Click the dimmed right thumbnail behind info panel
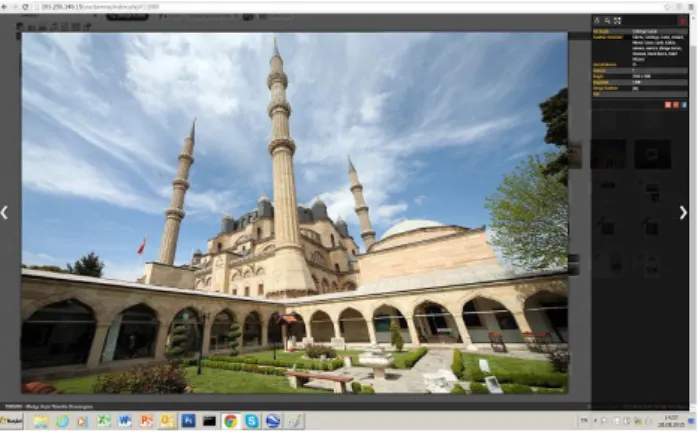The width and height of the screenshot is (698, 436). click(653, 154)
